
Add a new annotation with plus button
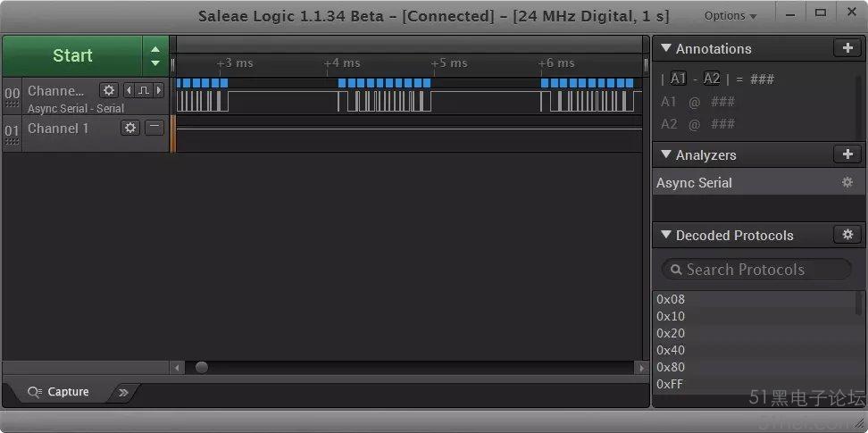point(847,49)
